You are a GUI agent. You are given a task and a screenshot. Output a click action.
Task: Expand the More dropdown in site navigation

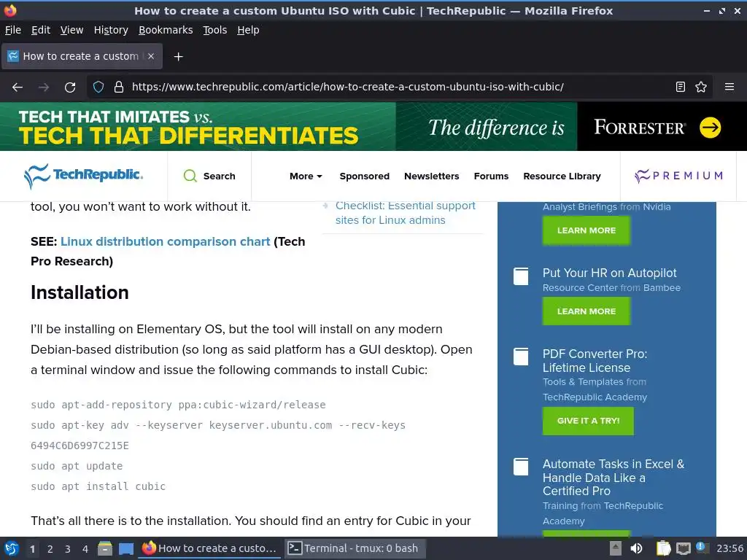306,176
